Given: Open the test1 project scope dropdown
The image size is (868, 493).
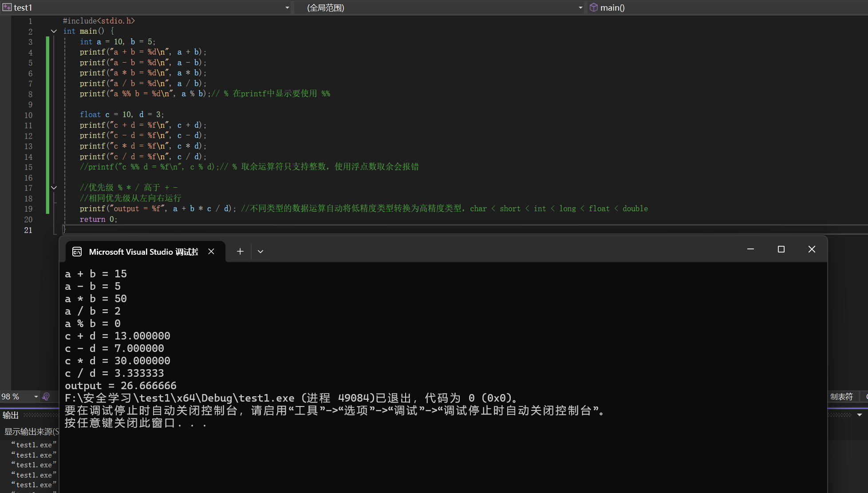Looking at the screenshot, I should coord(287,8).
